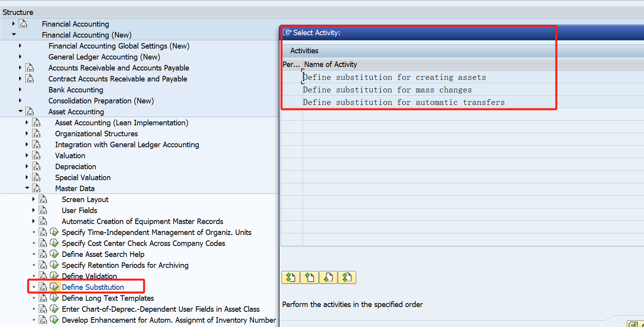Open documentation icon for Define Substitution
The height and width of the screenshot is (327, 644).
[43, 287]
